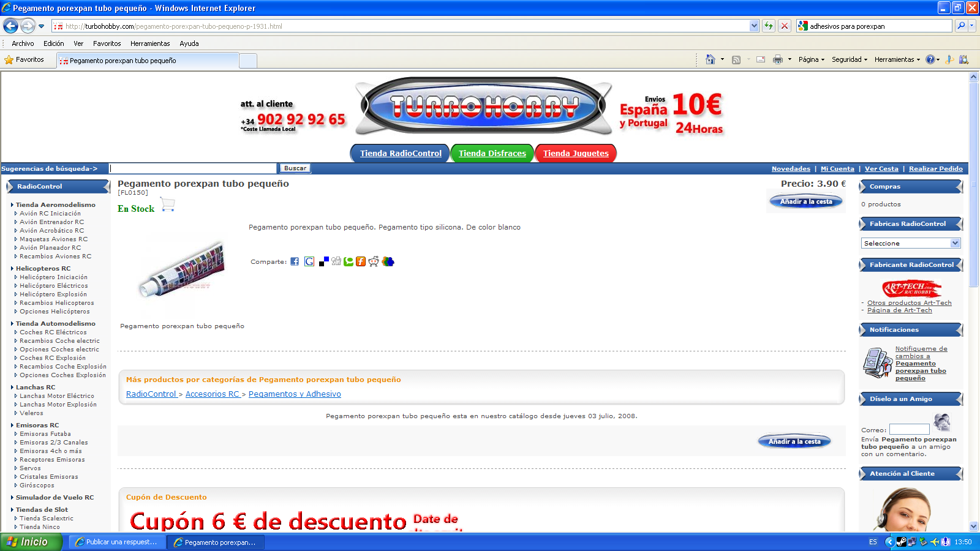This screenshot has height=551, width=980.
Task: Click the search magnifier icon in browser
Action: pos(961,26)
